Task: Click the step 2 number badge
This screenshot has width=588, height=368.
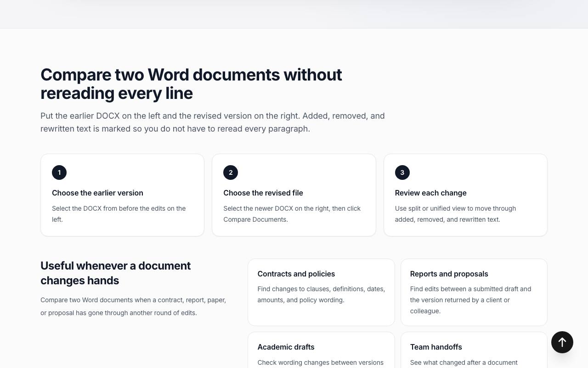Action: tap(231, 172)
